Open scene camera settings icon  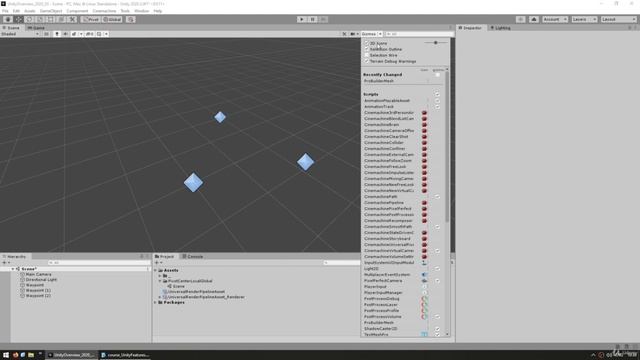pyautogui.click(x=353, y=34)
